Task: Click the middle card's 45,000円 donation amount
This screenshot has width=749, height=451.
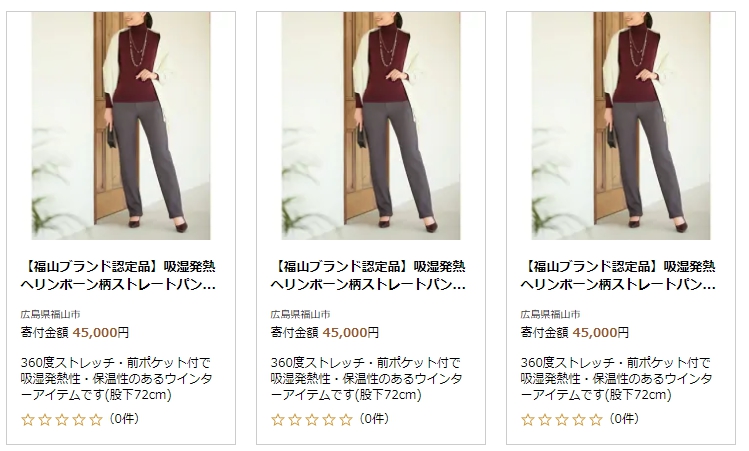Action: click(351, 333)
